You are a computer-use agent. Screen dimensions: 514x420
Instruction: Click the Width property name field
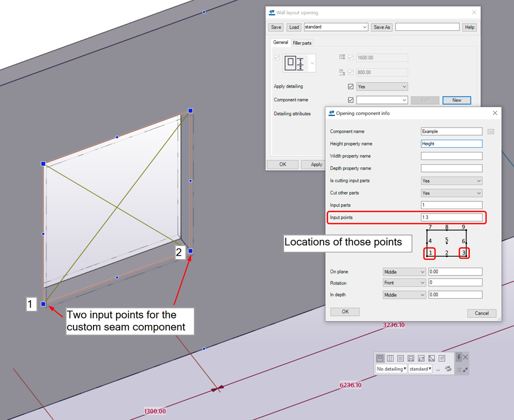[x=451, y=156]
